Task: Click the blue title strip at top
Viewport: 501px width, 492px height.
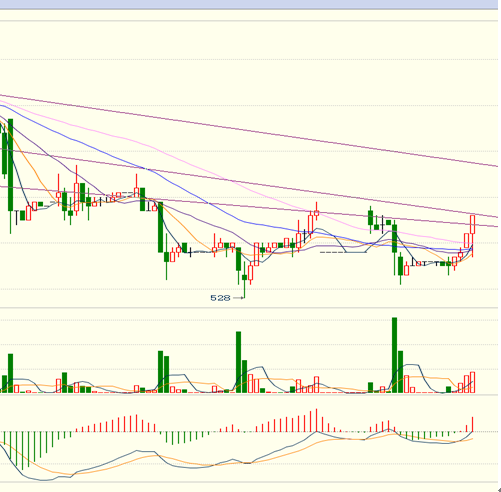Action: tap(250, 4)
